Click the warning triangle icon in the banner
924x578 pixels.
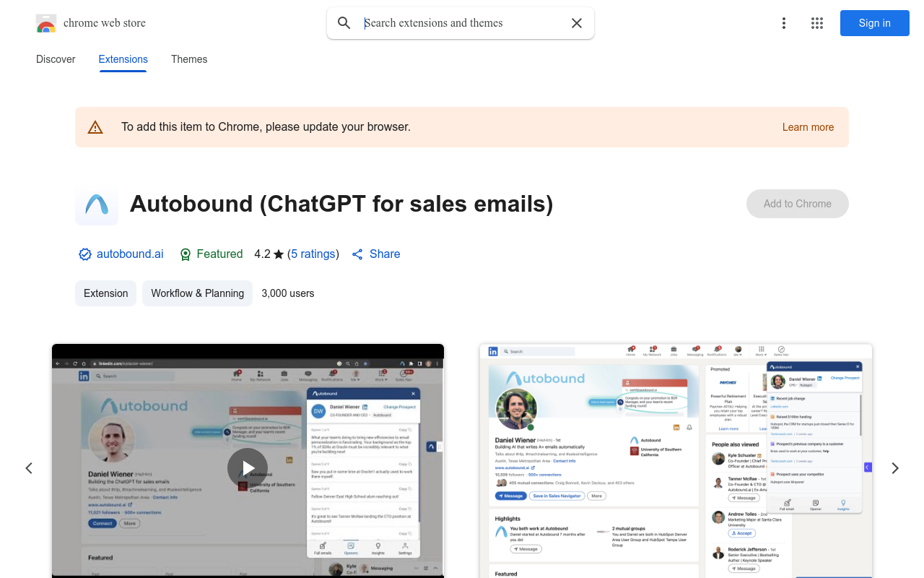pos(95,127)
